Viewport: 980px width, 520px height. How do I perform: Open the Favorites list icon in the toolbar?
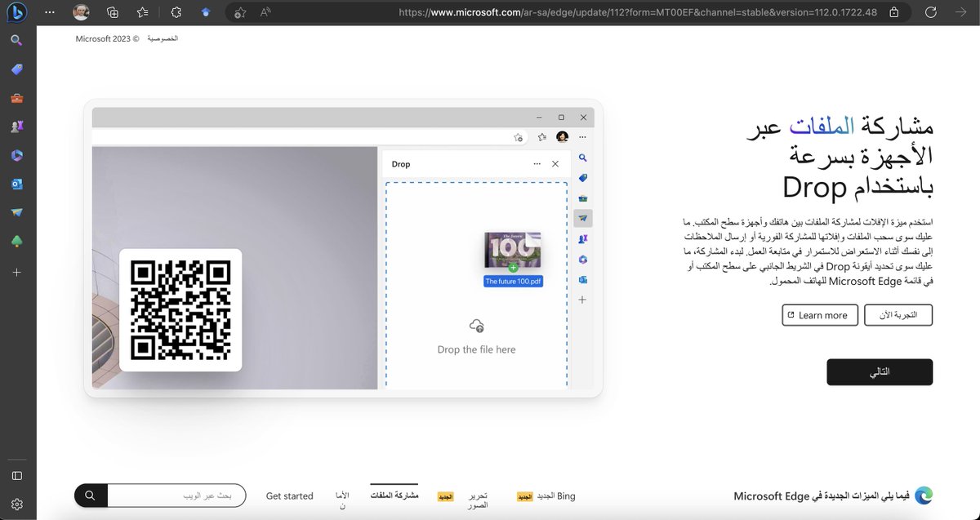click(x=143, y=12)
